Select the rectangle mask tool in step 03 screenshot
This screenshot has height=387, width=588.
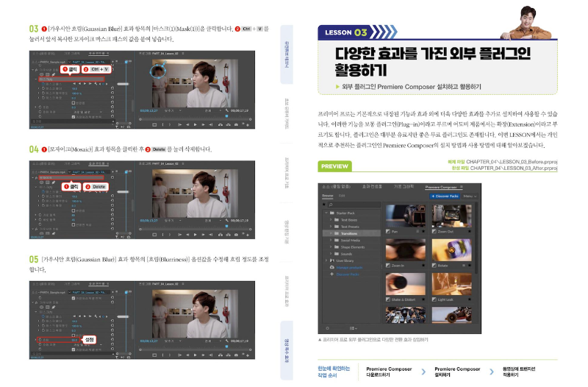pos(48,74)
